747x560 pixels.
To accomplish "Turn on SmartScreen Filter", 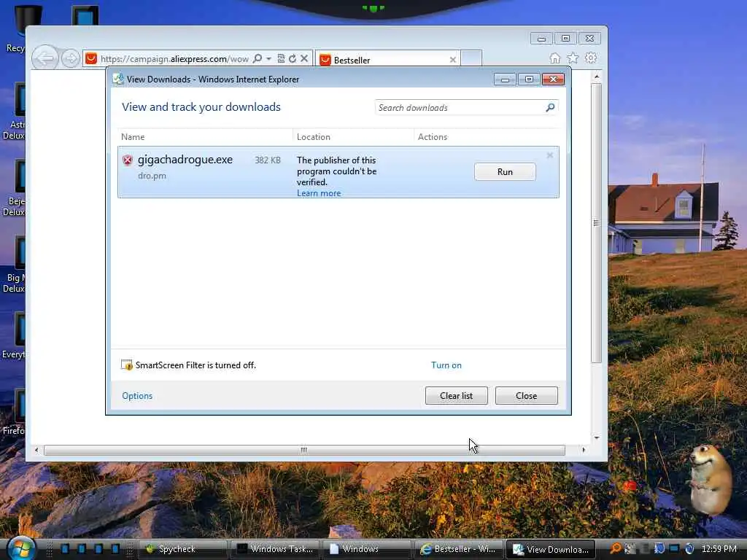I will point(446,365).
